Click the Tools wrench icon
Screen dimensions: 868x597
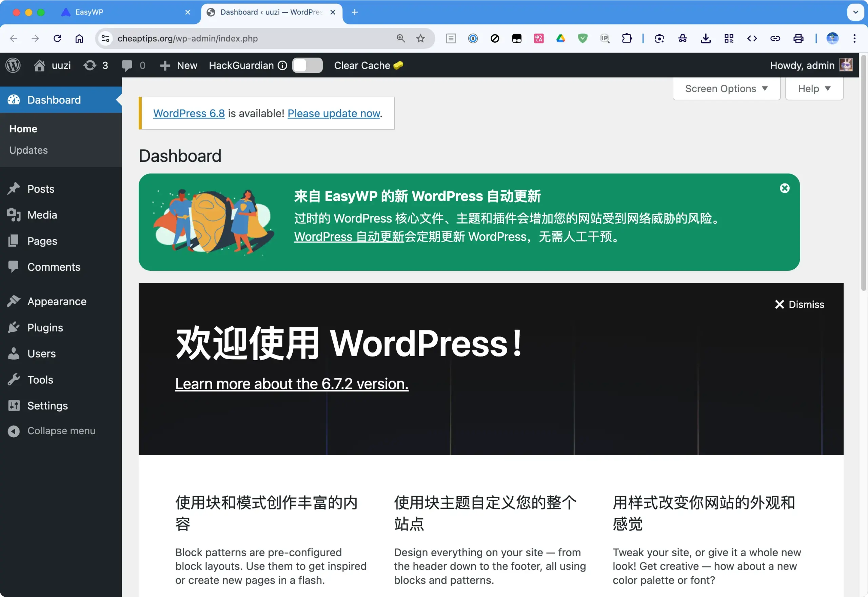click(x=14, y=380)
